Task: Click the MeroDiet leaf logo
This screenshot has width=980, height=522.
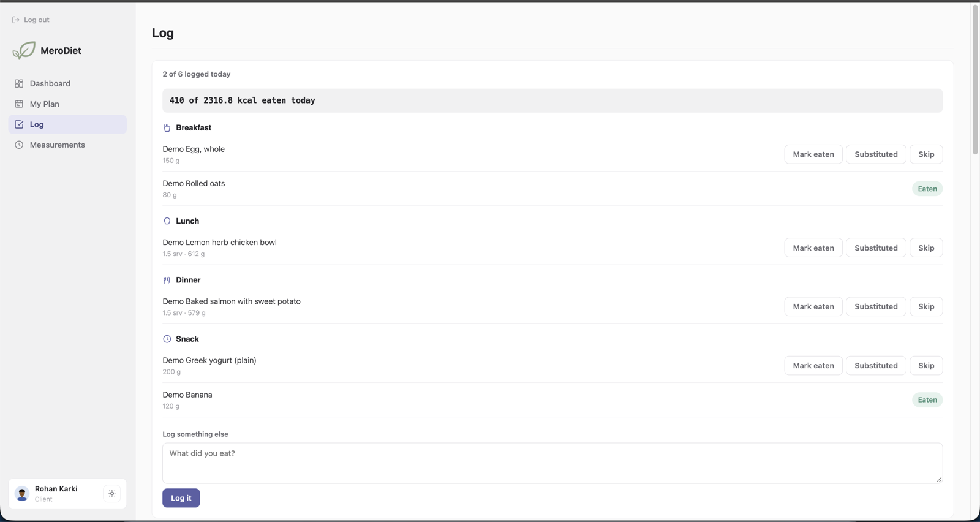Action: pyautogui.click(x=24, y=50)
